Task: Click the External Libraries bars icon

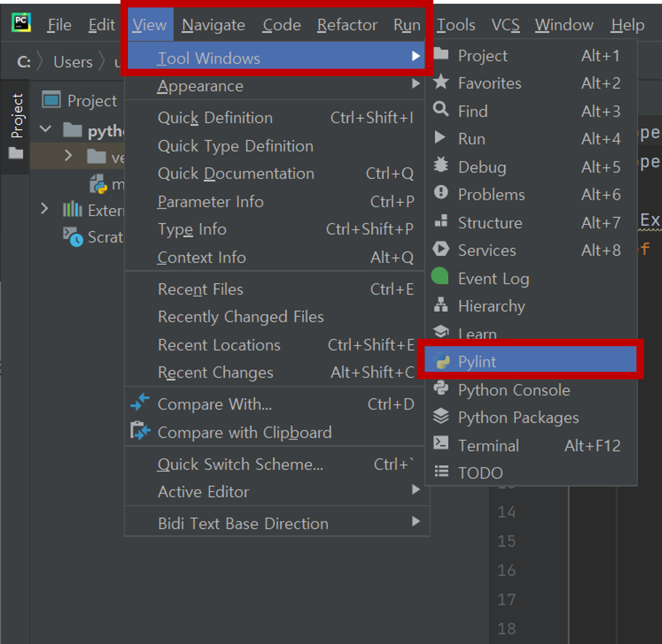Action: (72, 209)
